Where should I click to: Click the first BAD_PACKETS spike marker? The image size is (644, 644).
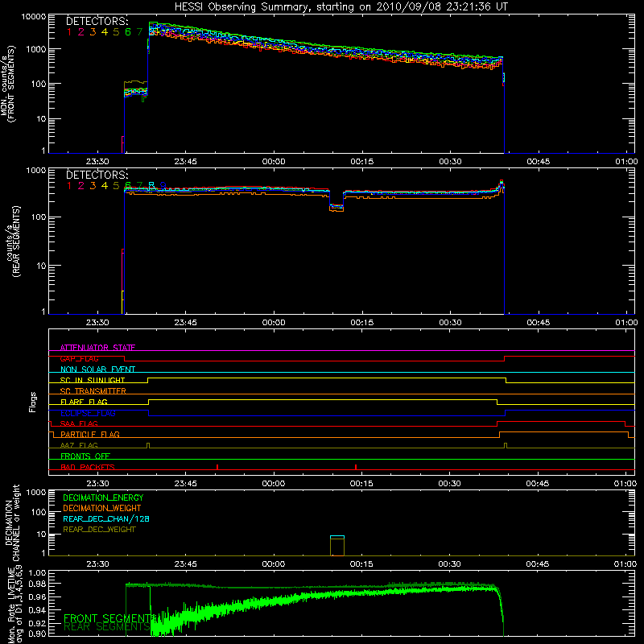coord(217,467)
